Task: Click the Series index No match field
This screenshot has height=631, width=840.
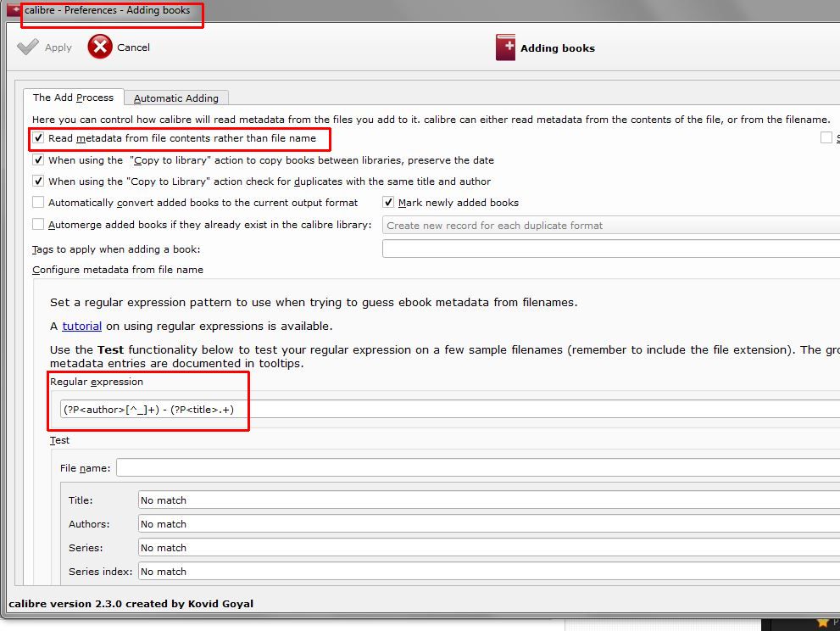Action: point(489,572)
